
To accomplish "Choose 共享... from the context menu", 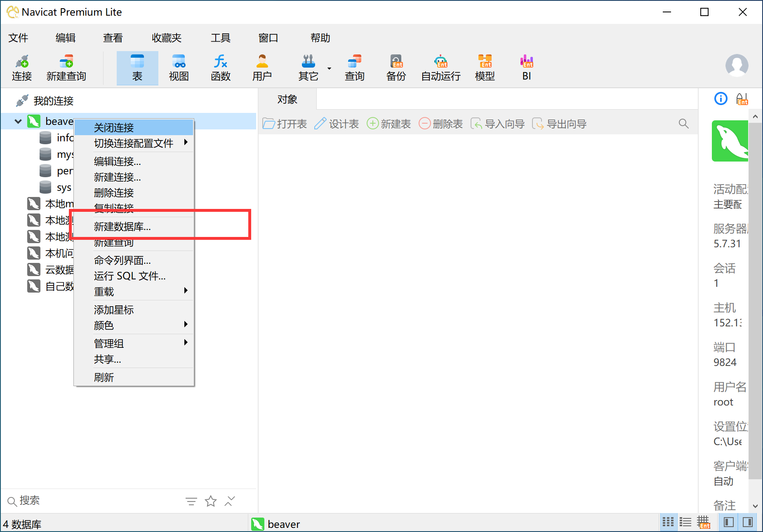I will 134,359.
